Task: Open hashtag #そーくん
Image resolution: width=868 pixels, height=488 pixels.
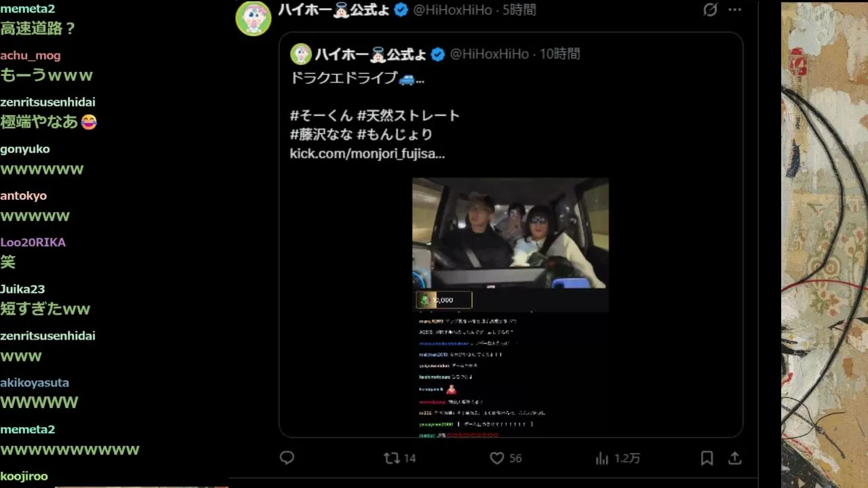Action: click(321, 116)
